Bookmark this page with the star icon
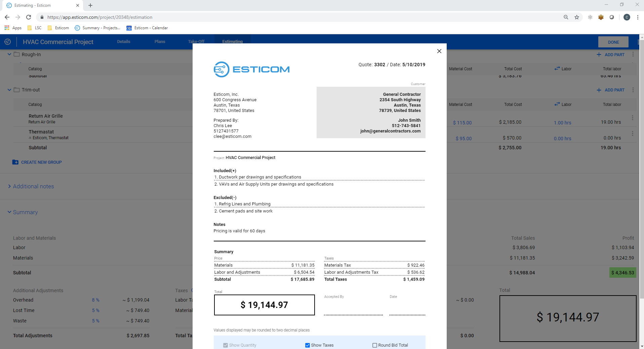 tap(577, 17)
